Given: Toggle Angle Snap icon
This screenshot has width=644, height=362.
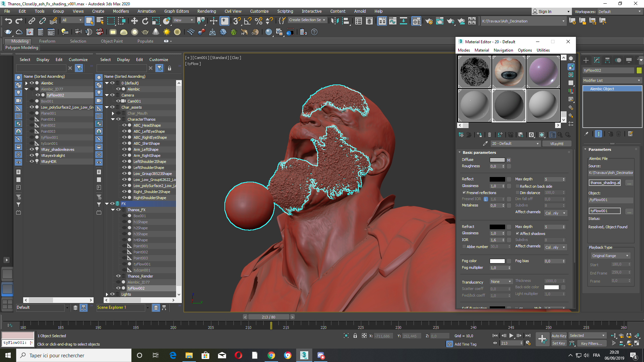Looking at the screenshot, I should pyautogui.click(x=248, y=21).
